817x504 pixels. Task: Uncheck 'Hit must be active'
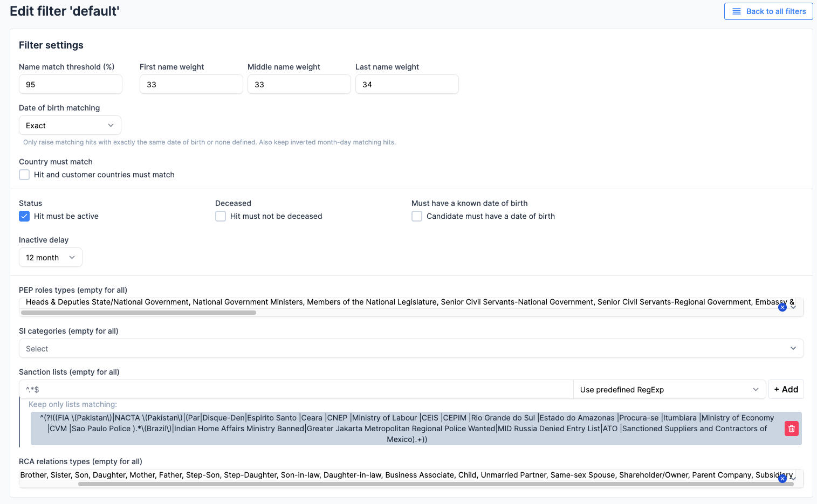tap(24, 216)
